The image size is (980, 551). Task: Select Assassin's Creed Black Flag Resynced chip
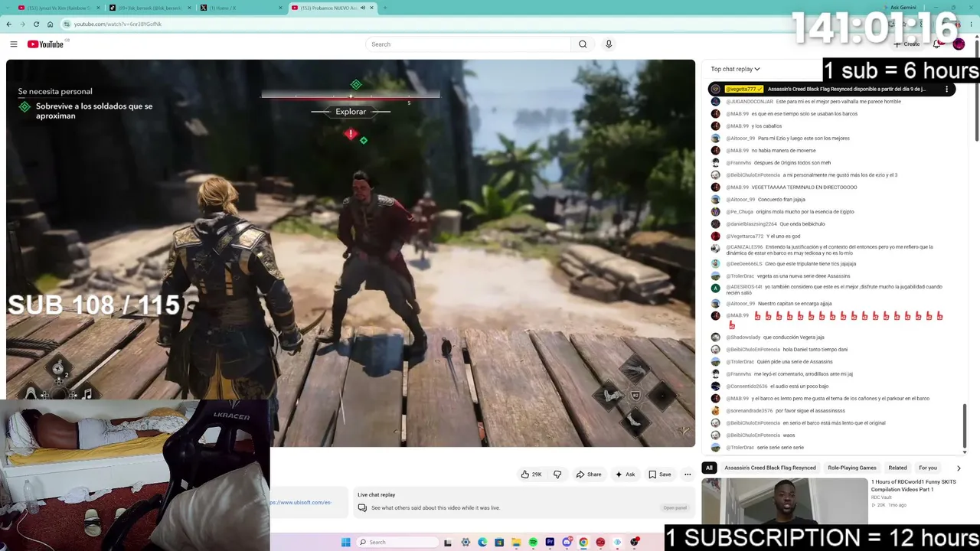pyautogui.click(x=770, y=468)
